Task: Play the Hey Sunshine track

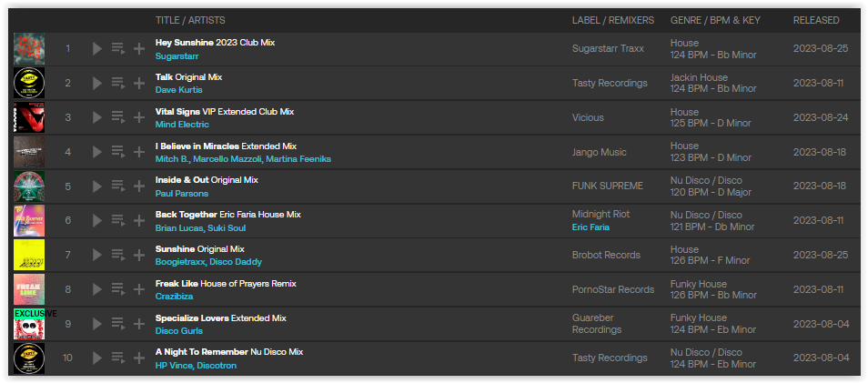Action: 97,49
